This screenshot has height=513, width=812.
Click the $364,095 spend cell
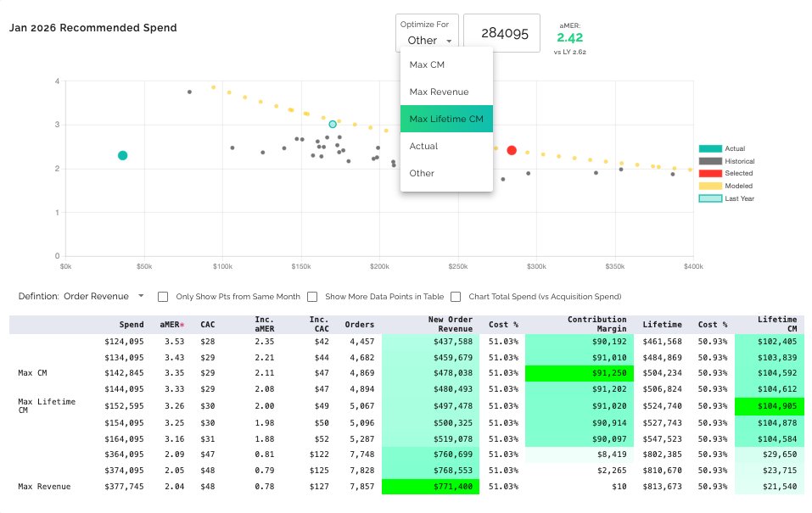124,454
